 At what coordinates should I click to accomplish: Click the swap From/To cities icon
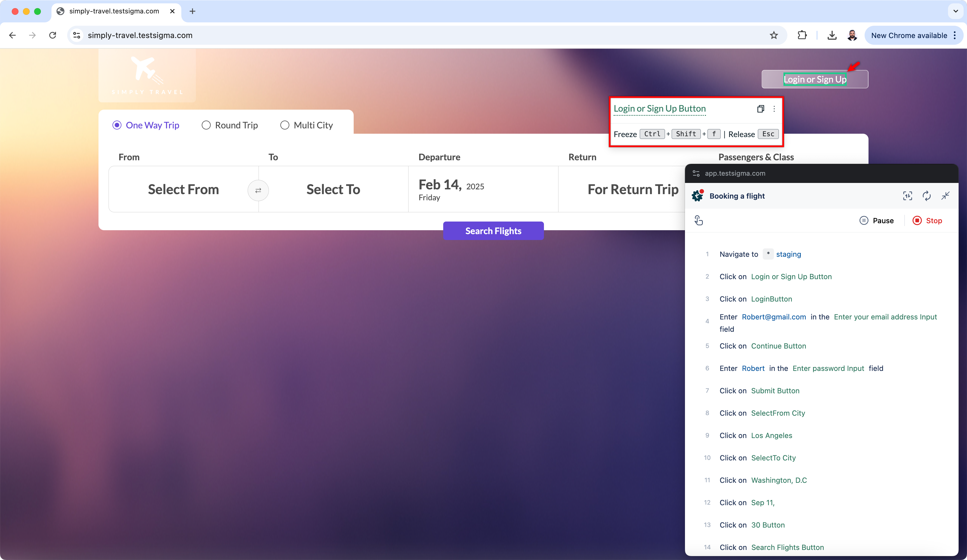pos(258,190)
